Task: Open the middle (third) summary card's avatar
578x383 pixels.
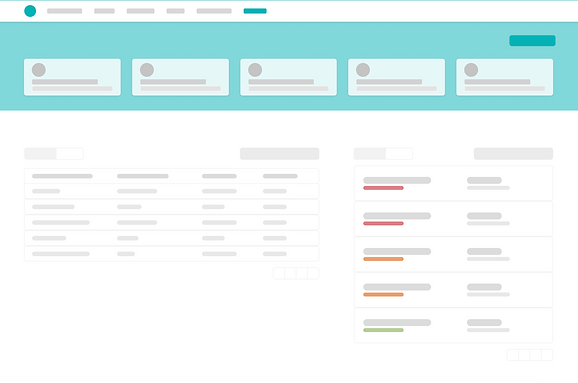Action: (255, 70)
